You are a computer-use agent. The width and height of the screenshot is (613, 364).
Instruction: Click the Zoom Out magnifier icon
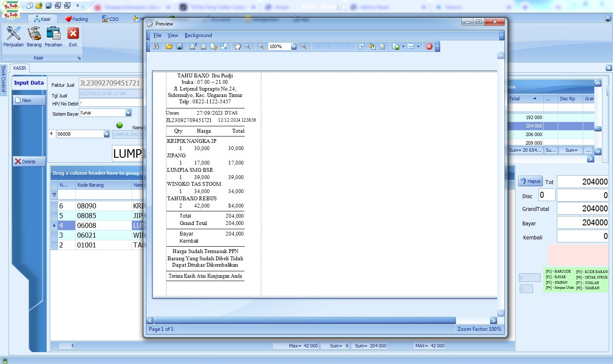pyautogui.click(x=261, y=46)
